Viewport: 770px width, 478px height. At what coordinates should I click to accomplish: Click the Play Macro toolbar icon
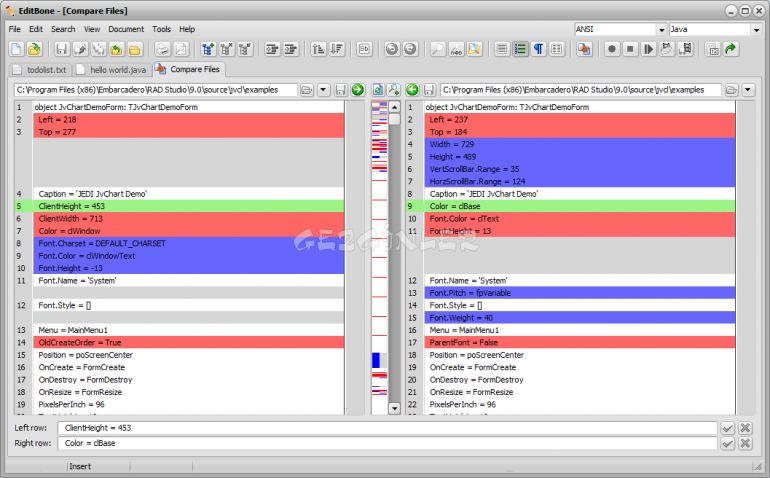coord(649,49)
